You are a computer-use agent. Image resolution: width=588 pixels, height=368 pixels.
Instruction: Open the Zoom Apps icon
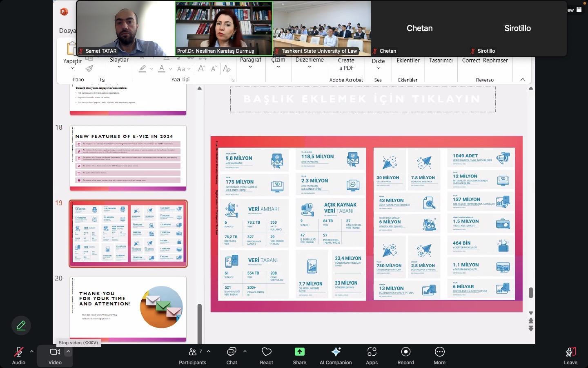click(x=372, y=352)
